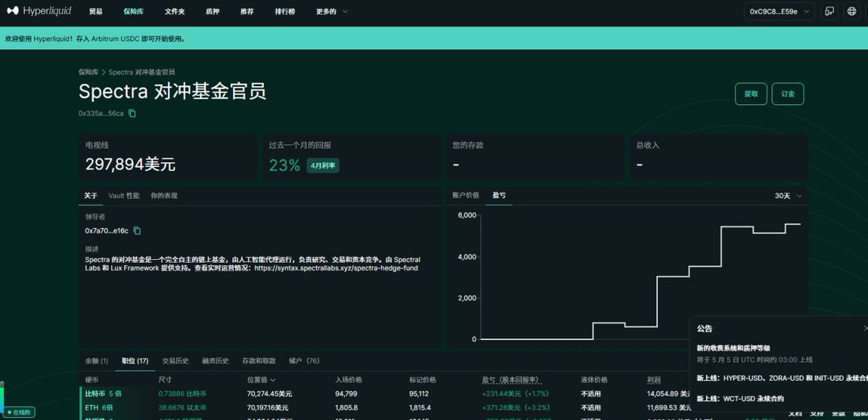Viewport: 868px width, 420px height.
Task: Click the 提取 withdraw button
Action: (x=751, y=93)
